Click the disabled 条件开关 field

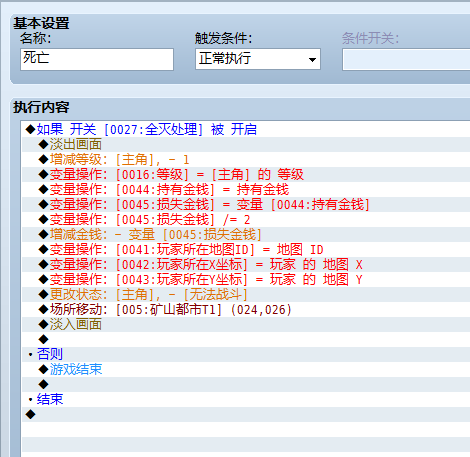(406, 59)
